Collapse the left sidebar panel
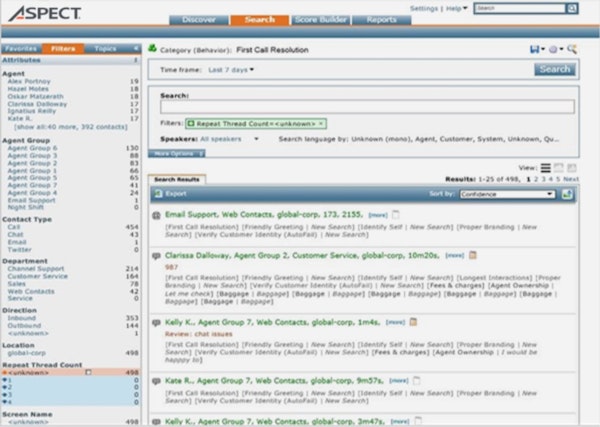The width and height of the screenshot is (600, 427). click(x=136, y=48)
